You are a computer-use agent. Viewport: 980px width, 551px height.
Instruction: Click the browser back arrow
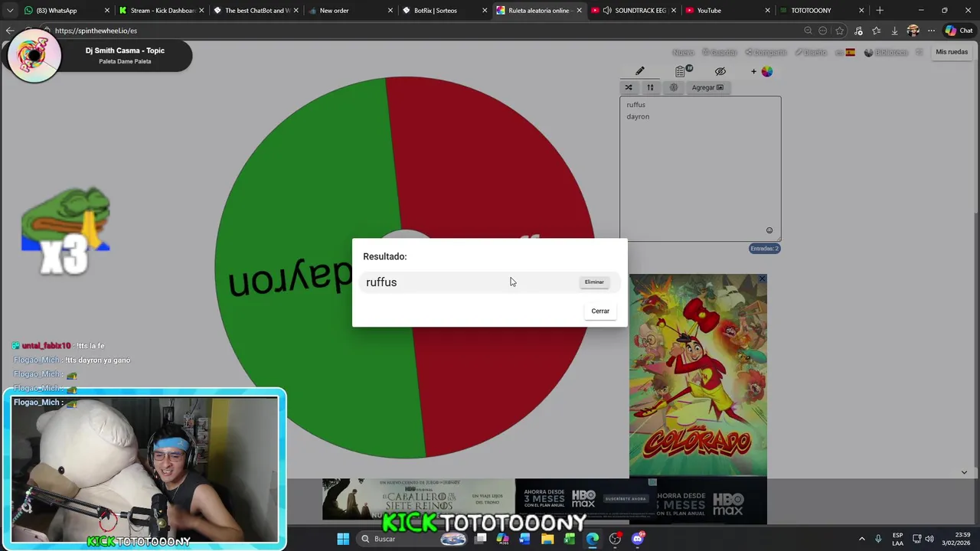[9, 31]
